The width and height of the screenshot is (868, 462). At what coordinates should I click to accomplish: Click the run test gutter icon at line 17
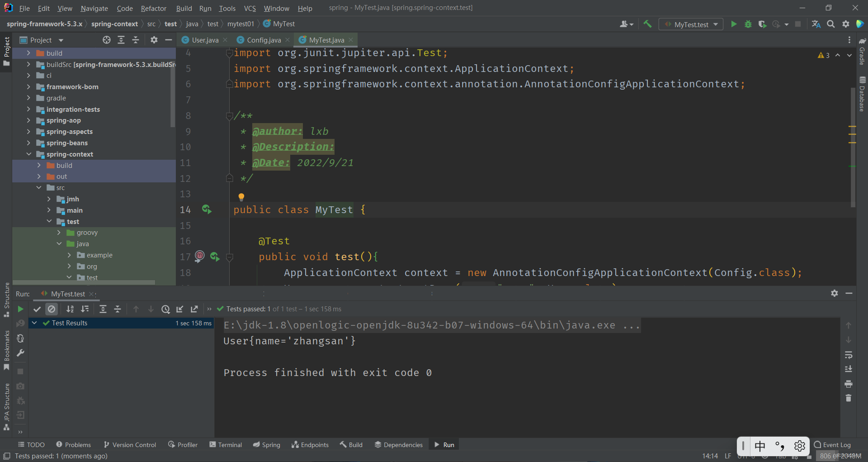[x=215, y=257]
